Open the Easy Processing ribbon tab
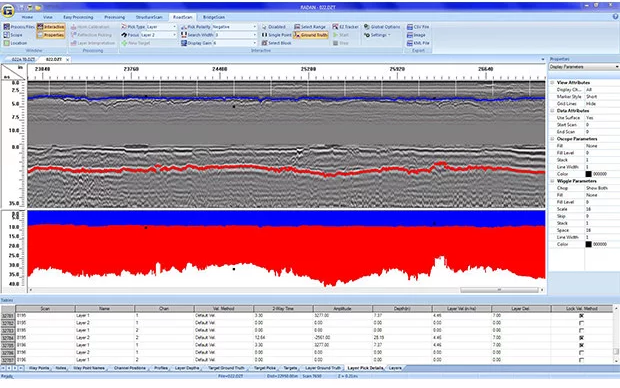 pos(78,17)
